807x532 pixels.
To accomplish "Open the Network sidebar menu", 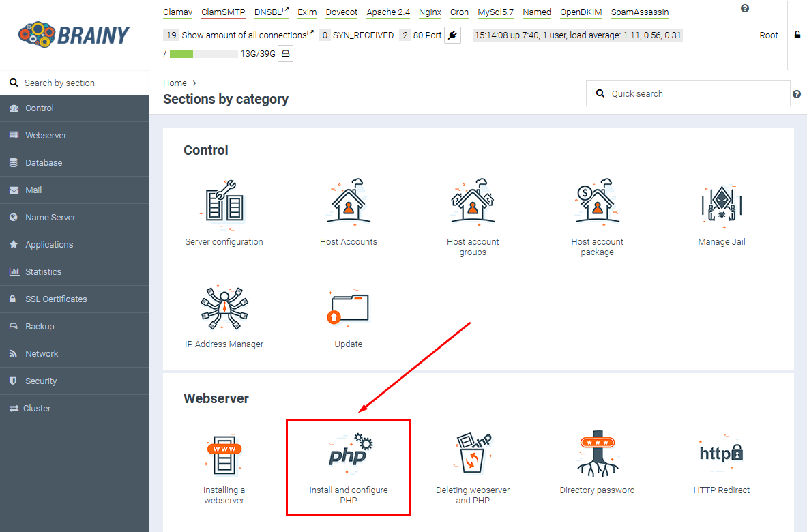I will 74,353.
